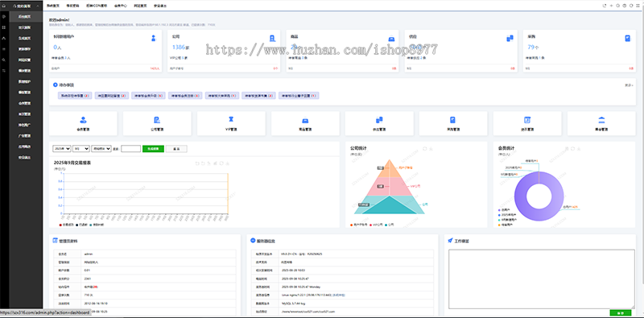The image size is (644, 318).
Task: Click the 79个 count on 采购 card
Action: (x=533, y=47)
